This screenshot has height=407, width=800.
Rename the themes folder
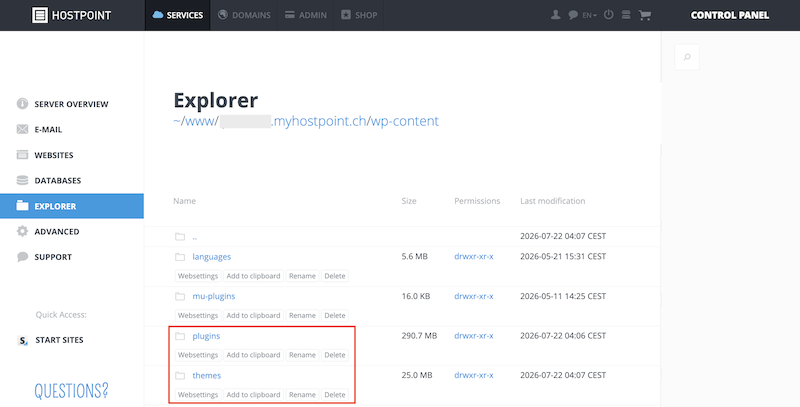[302, 395]
